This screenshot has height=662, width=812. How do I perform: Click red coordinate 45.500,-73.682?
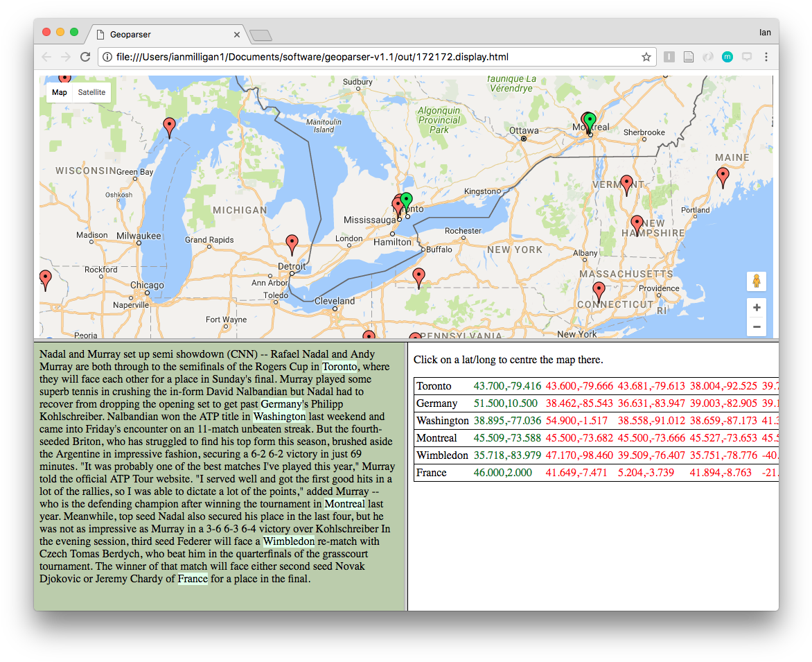coord(579,437)
